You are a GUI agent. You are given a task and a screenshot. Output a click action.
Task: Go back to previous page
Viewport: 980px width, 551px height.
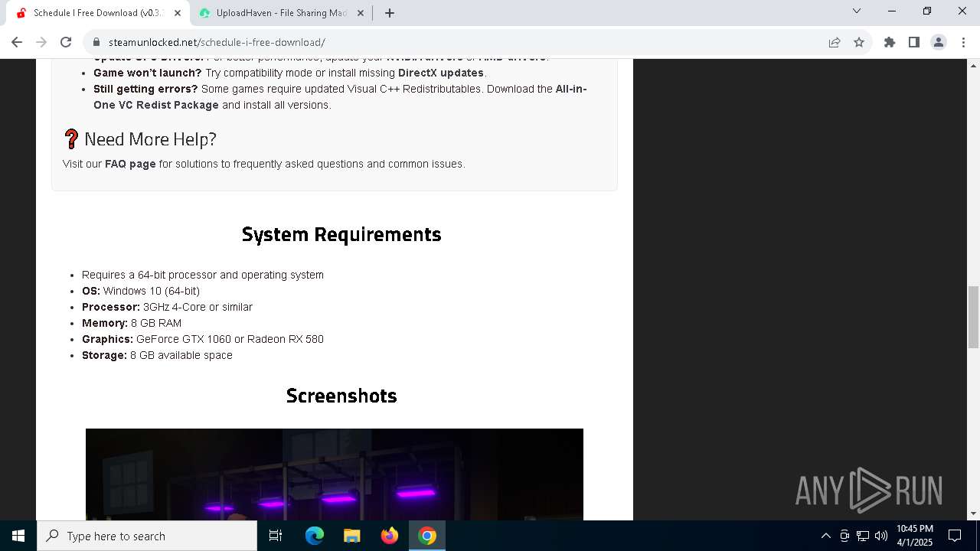pyautogui.click(x=17, y=42)
